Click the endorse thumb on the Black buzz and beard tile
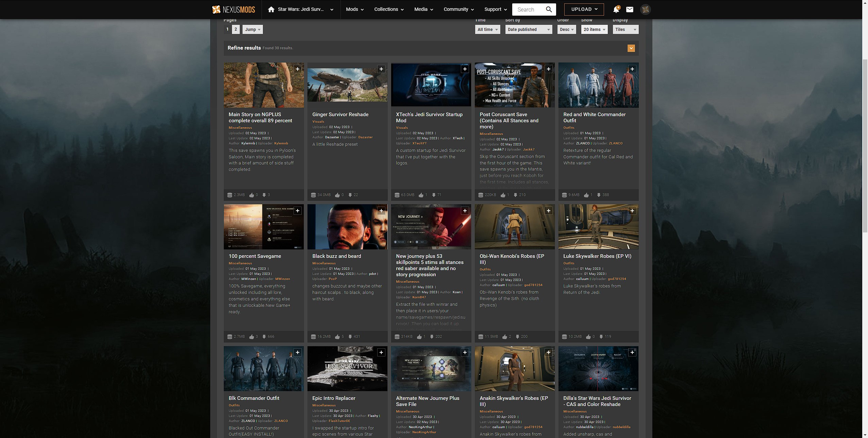868x438 pixels. [x=337, y=337]
